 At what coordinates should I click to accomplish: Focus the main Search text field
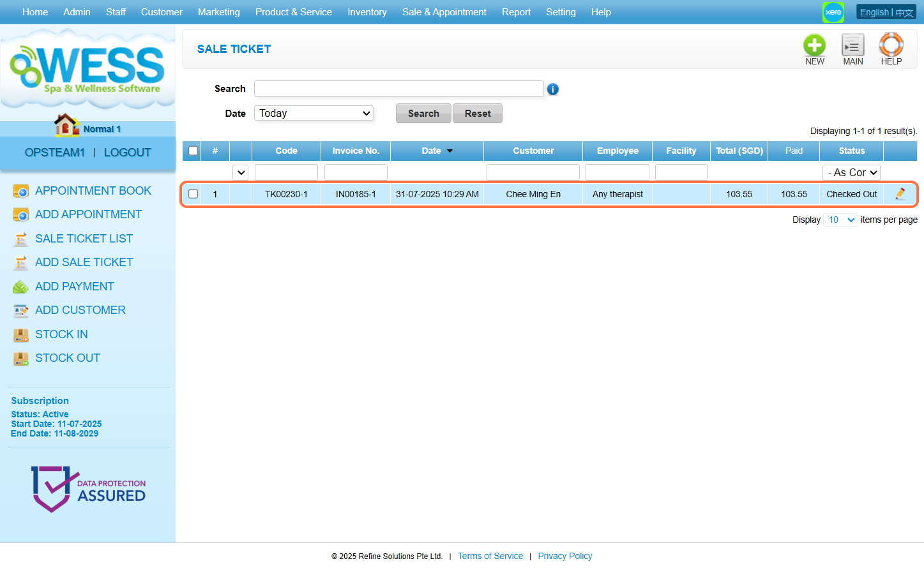click(x=398, y=89)
